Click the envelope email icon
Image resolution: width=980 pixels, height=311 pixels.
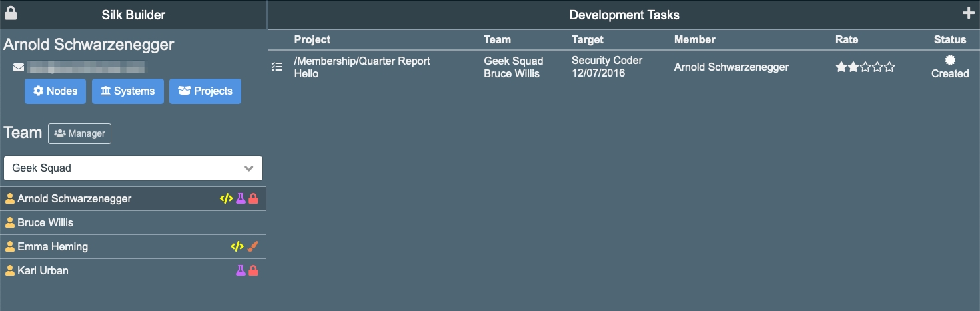click(19, 67)
